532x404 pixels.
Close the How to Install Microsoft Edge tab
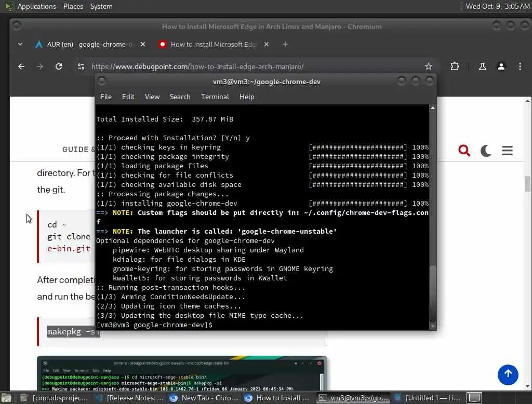[267, 45]
